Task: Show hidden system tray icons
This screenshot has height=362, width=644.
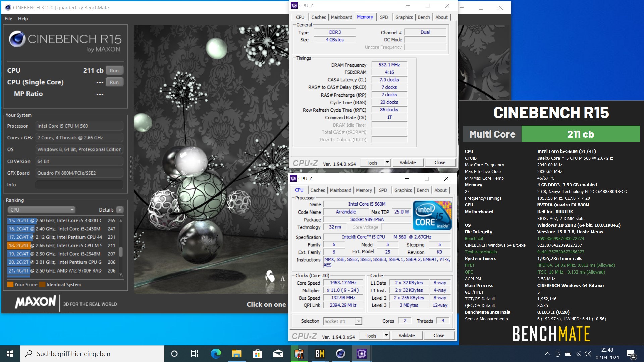Action: (x=547, y=354)
